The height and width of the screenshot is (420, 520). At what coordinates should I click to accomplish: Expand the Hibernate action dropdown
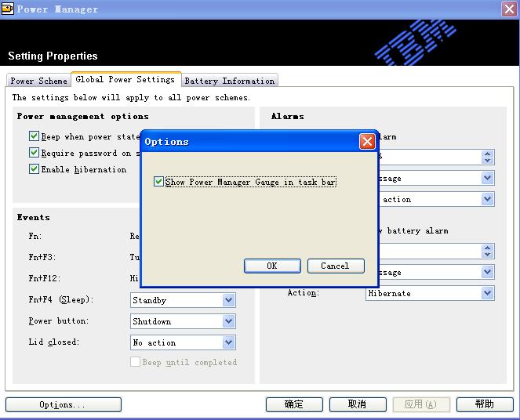pyautogui.click(x=487, y=293)
